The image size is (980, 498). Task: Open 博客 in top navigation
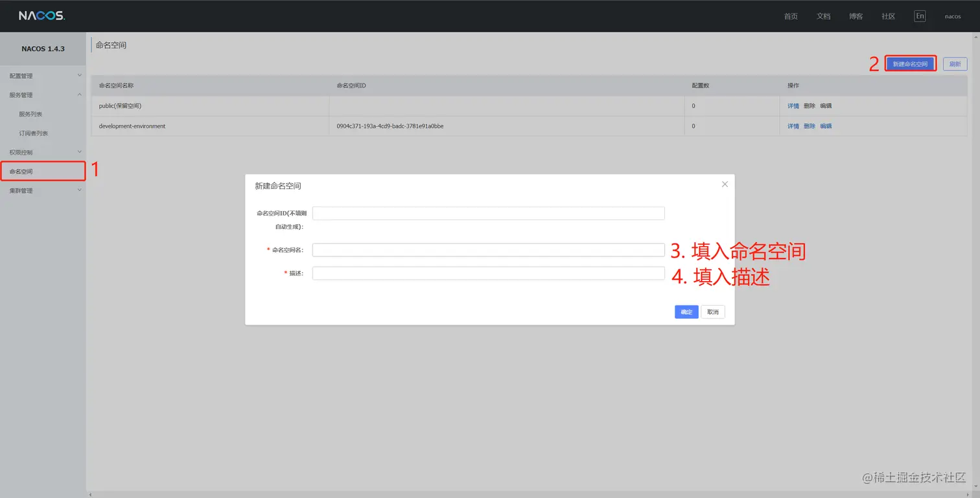(856, 16)
